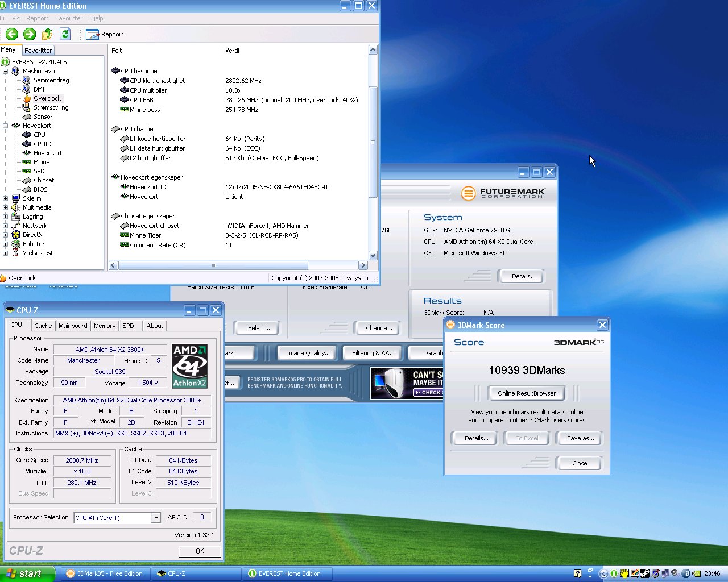Viewport: 728px width, 582px height.
Task: Select the Minne tree item
Action: click(41, 162)
